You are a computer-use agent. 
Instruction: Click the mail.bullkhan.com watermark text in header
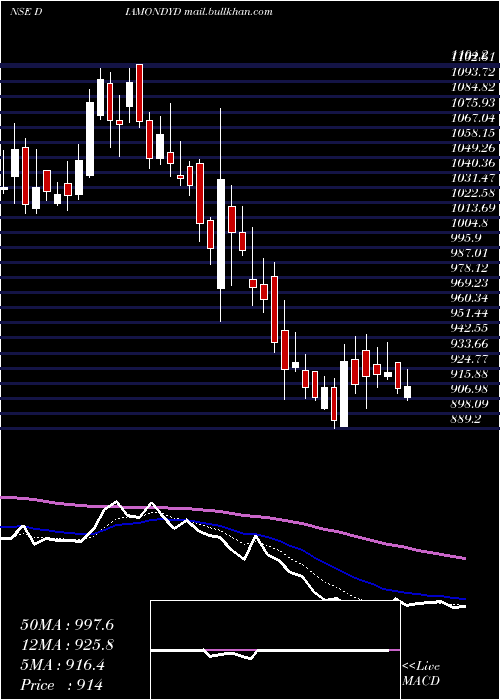point(228,12)
